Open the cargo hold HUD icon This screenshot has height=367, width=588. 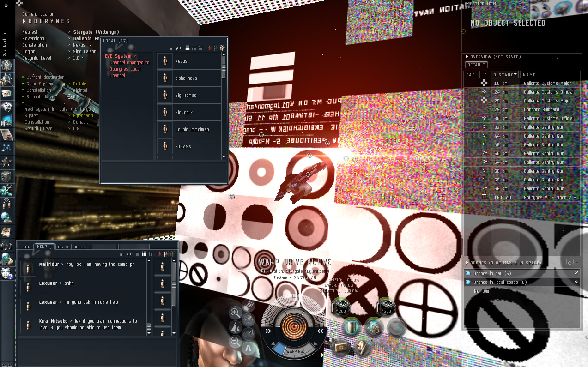249,305
